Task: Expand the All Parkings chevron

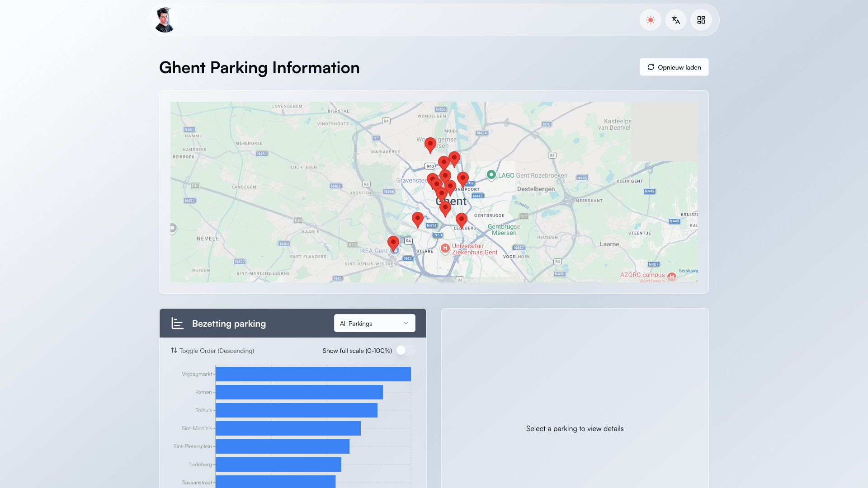Action: pyautogui.click(x=406, y=323)
